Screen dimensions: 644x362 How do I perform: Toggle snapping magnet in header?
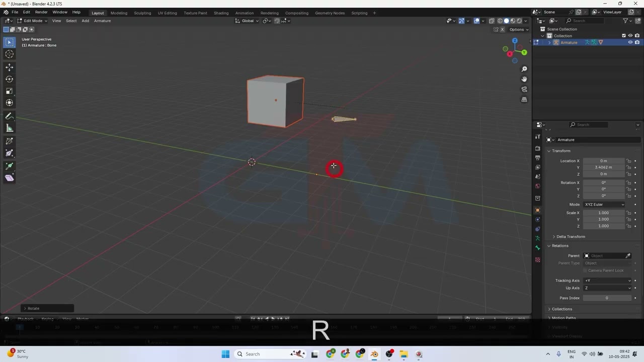click(x=277, y=21)
